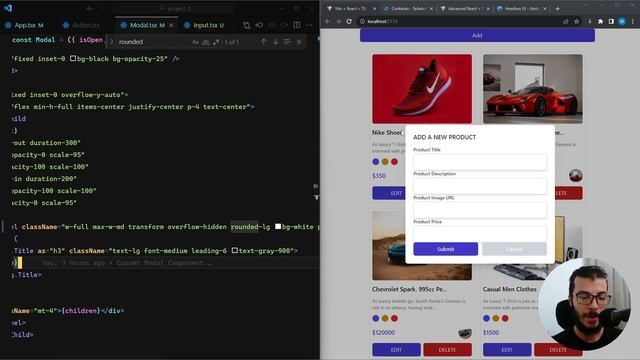
Task: Focus the Product Title input in modal
Action: pos(480,162)
